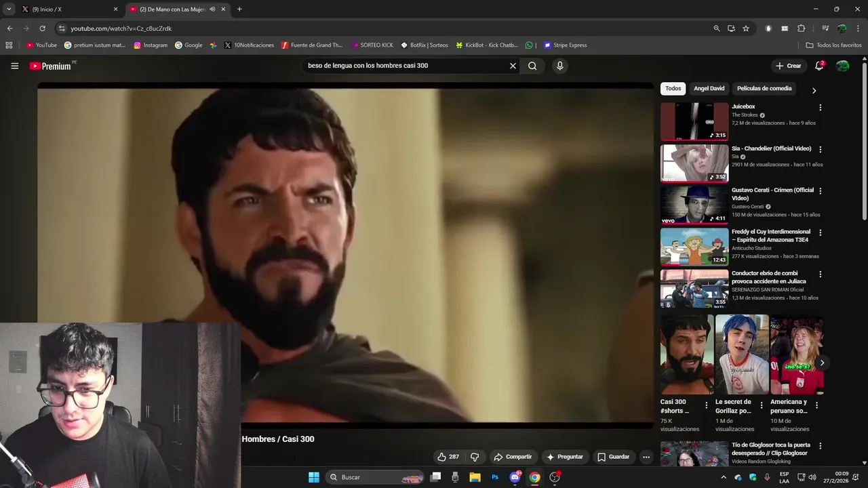Click the Crear button

789,66
